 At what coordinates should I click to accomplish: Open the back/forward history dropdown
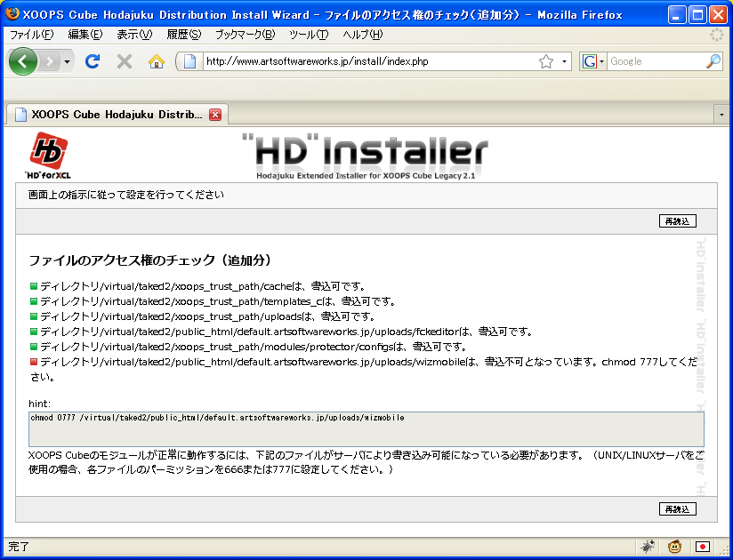67,61
